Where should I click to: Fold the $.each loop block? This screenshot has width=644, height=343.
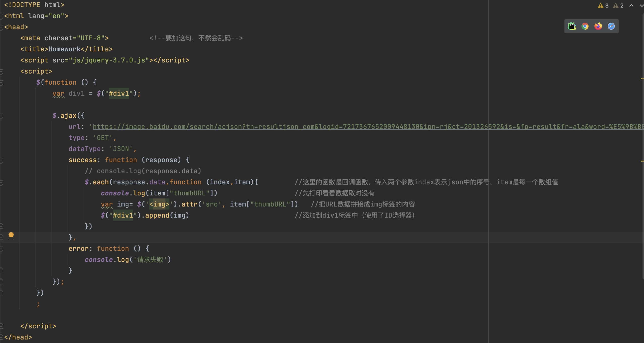coord(2,182)
